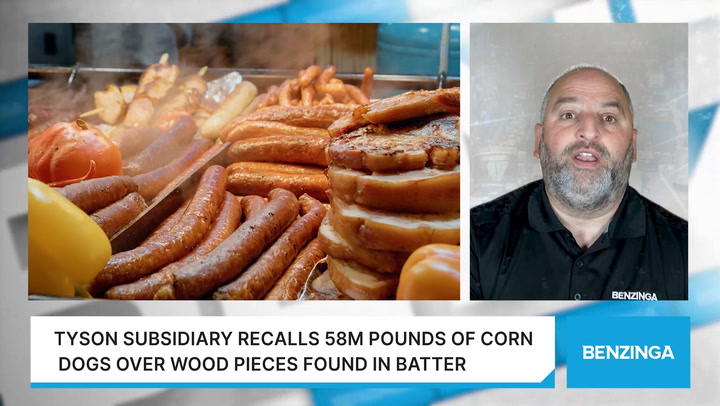This screenshot has width=720, height=406.
Task: Click the Benzinga logo in blue box
Action: pos(628,352)
